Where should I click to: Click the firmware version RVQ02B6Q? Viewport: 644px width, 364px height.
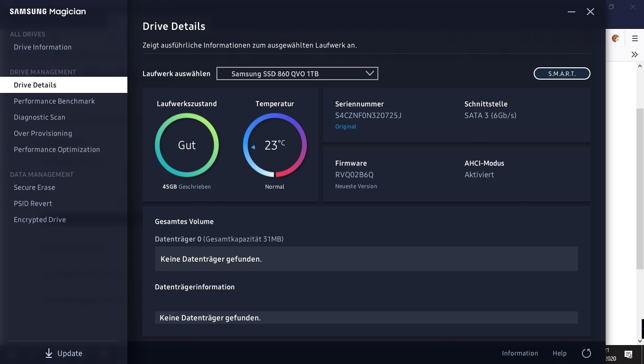tap(354, 174)
